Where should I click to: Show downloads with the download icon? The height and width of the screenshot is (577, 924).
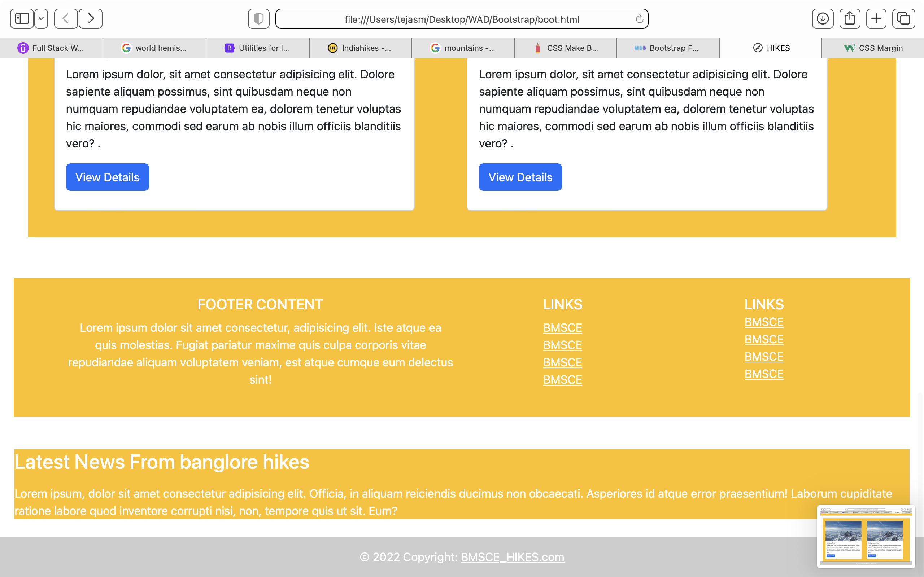click(823, 19)
